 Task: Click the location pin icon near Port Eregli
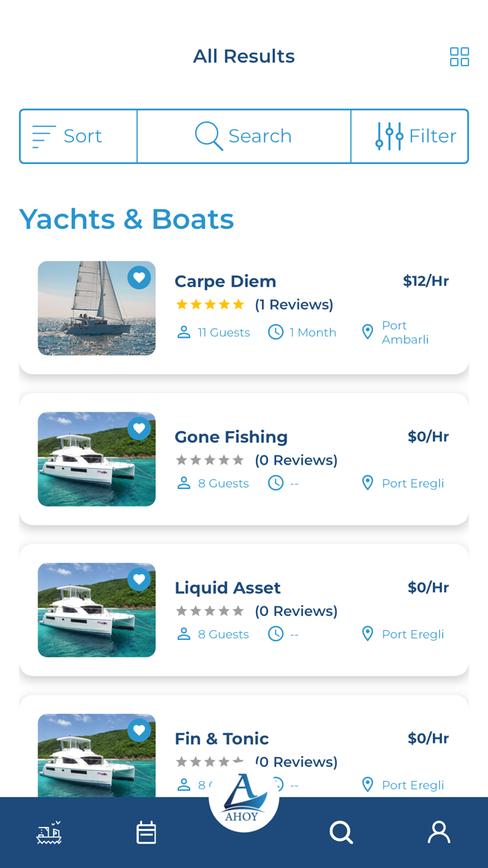coord(368,483)
